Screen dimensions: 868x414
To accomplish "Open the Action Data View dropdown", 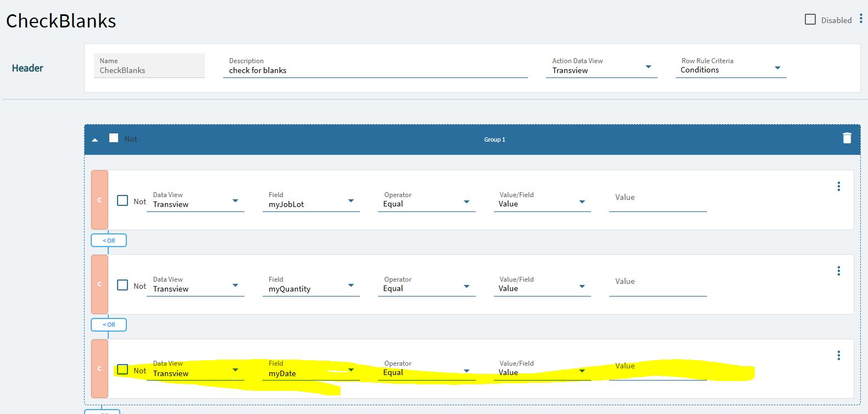I will [x=602, y=66].
